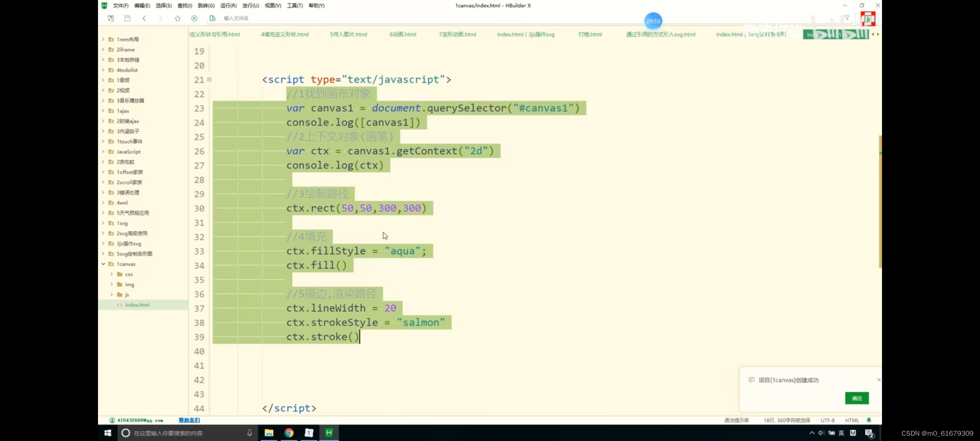Switch to the 6动画.html tab
Screen dimensions: 980x441
(403, 35)
